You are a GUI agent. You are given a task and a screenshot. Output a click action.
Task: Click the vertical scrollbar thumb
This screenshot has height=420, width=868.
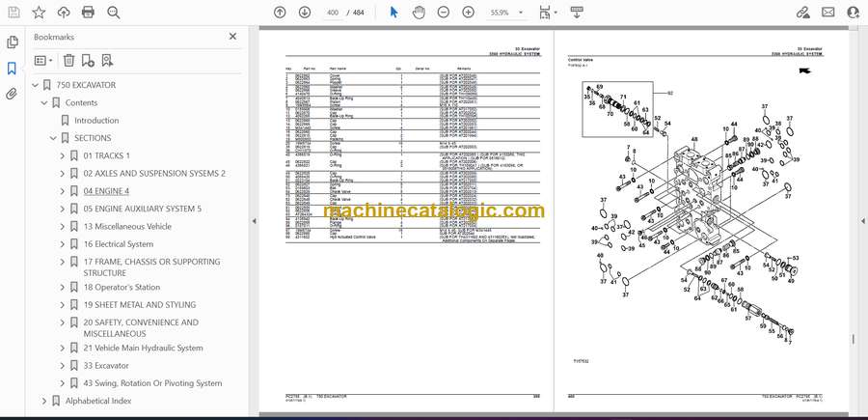[854, 339]
